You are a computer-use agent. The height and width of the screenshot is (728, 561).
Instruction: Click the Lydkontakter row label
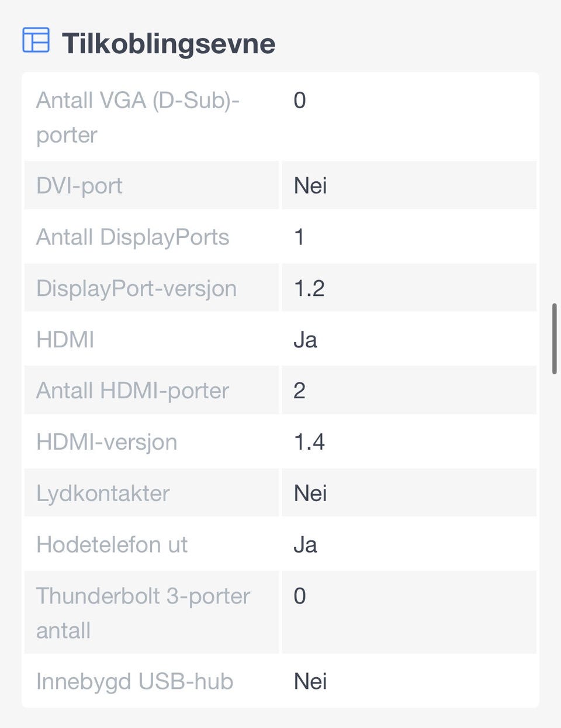click(x=103, y=494)
